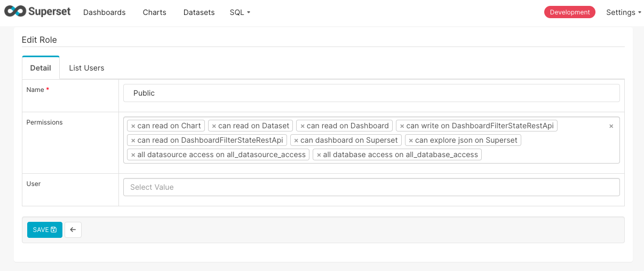Viewport: 644px width, 271px height.
Task: Remove the 'can read on Chart' permission
Action: tap(133, 126)
